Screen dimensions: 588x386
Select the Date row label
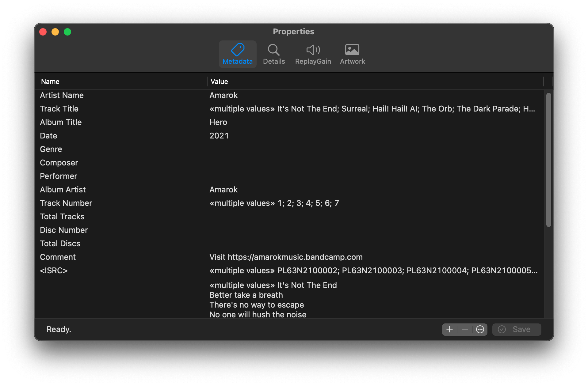pyautogui.click(x=48, y=136)
